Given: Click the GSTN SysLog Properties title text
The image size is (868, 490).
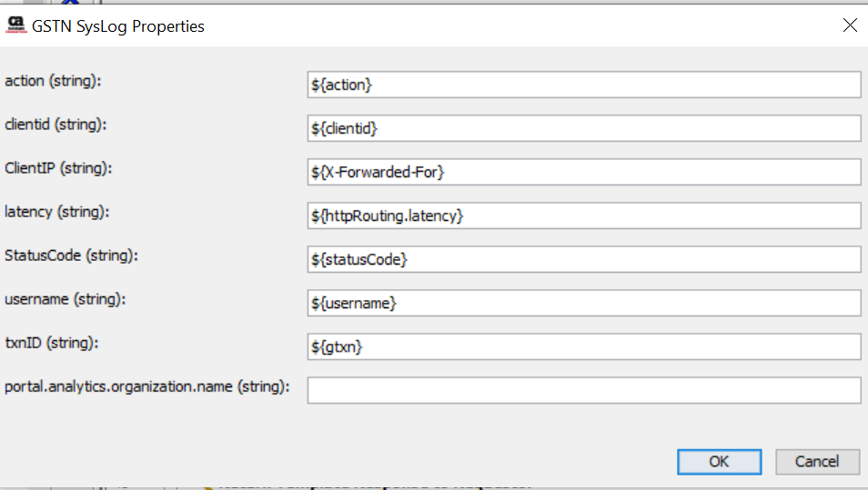Looking at the screenshot, I should (x=118, y=26).
